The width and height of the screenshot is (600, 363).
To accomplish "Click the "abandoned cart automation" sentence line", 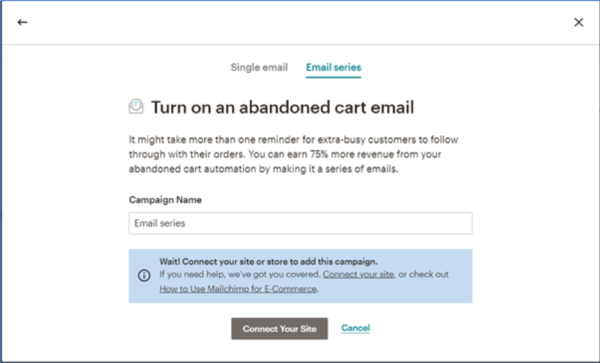I will (264, 169).
